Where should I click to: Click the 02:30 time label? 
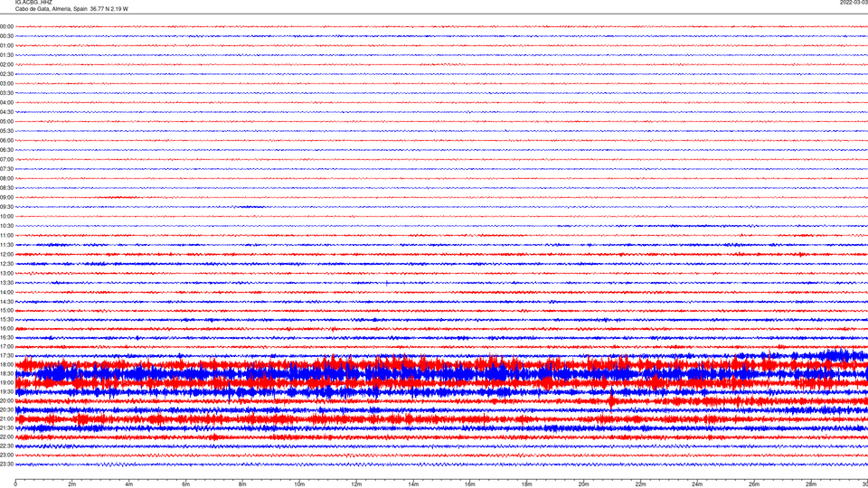(x=6, y=74)
